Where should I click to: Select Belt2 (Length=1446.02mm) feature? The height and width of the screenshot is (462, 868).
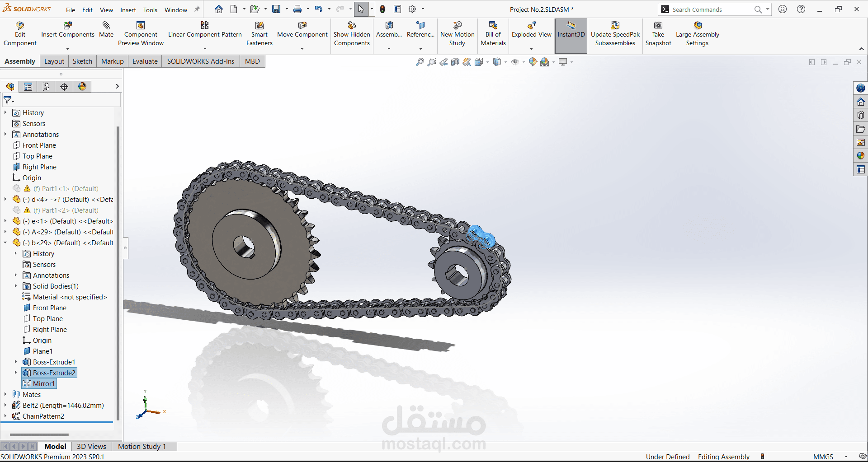(58, 405)
